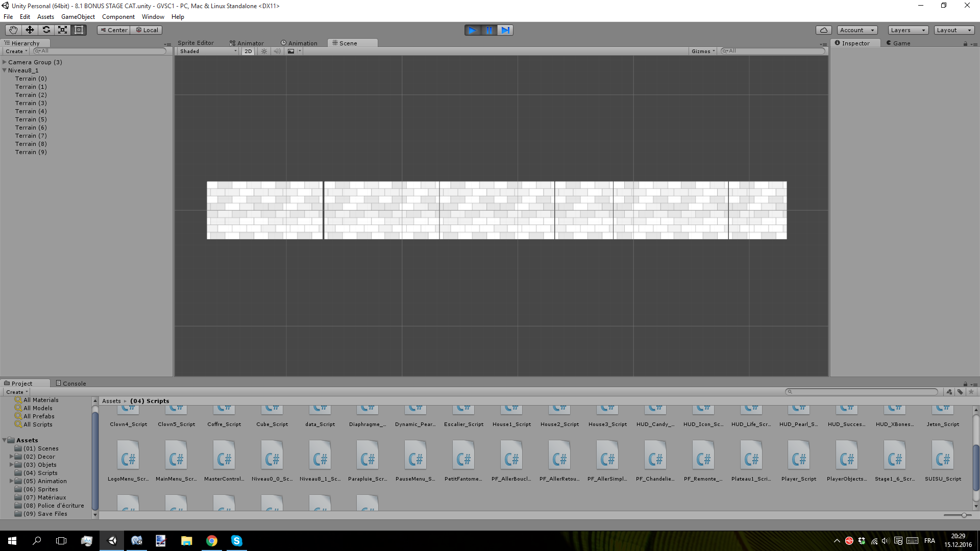This screenshot has height=551, width=980.
Task: Switch pivot mode to Local
Action: 146,30
